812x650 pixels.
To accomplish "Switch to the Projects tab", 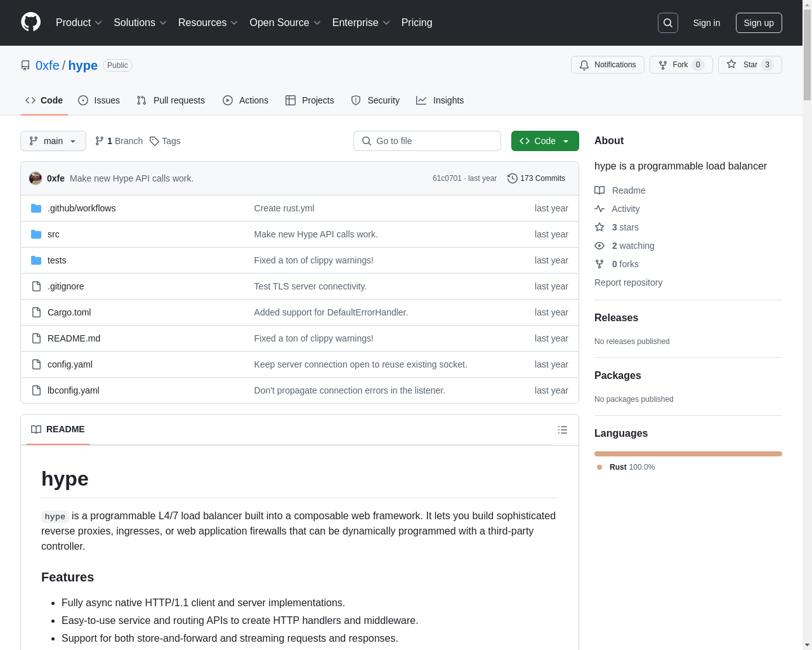I will pyautogui.click(x=310, y=100).
